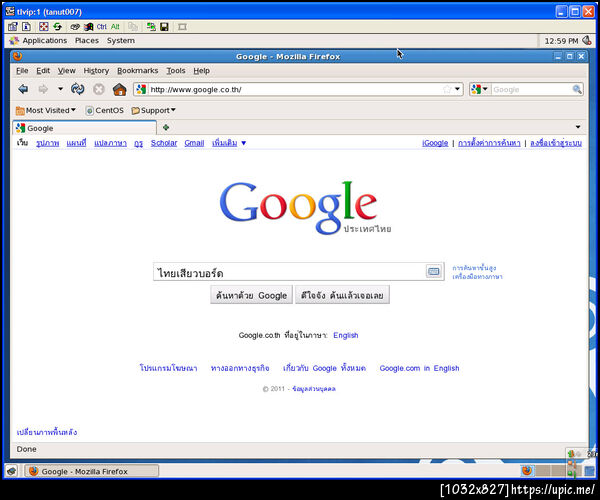600x500 pixels.
Task: Click the Firefox search box
Action: coord(531,90)
